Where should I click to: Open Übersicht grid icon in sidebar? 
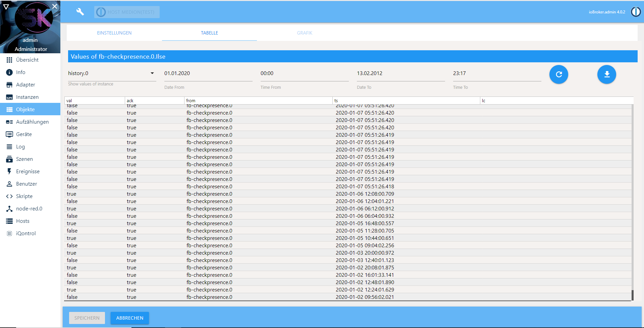9,60
